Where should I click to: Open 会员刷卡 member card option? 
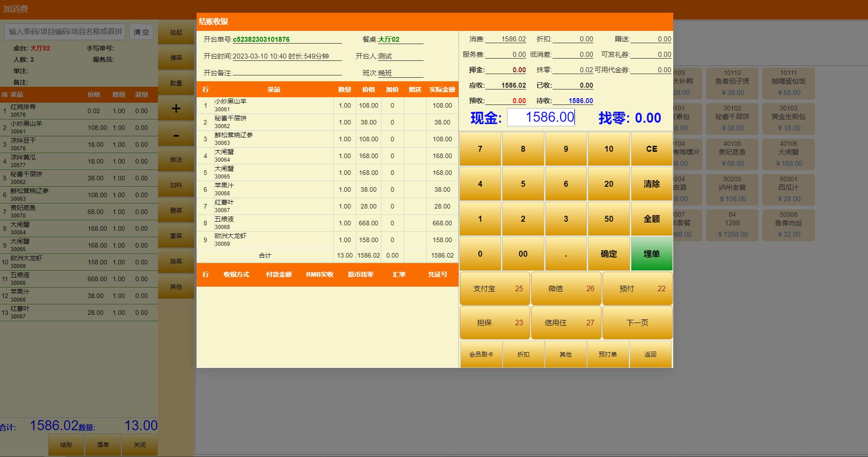coord(481,354)
